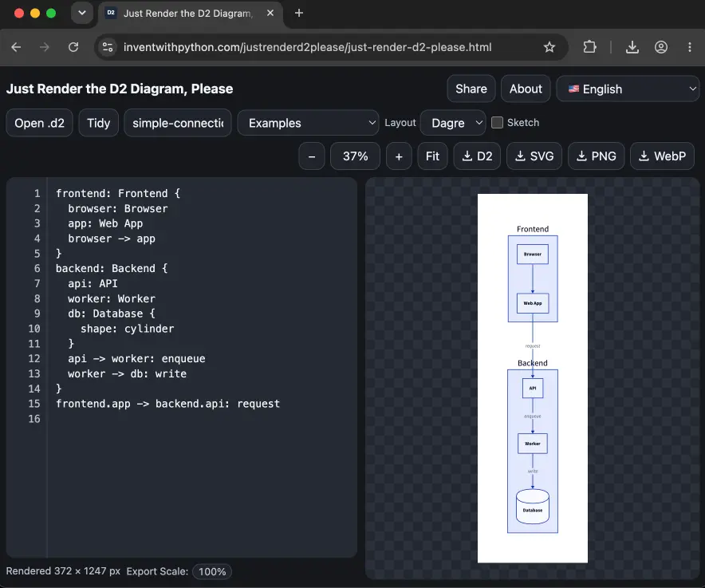Click code line 'worker -> db: write'
The width and height of the screenshot is (705, 588).
[x=128, y=374]
